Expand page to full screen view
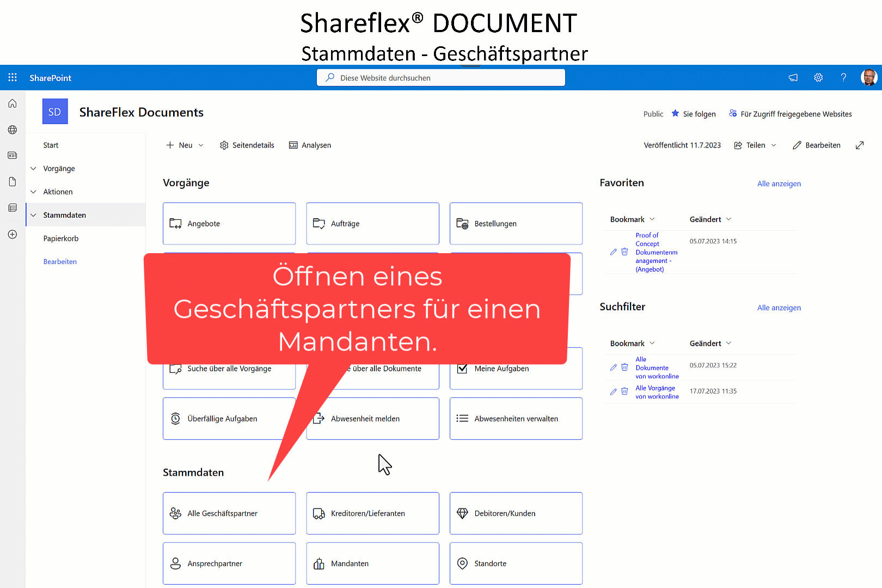This screenshot has width=882, height=588. point(860,145)
